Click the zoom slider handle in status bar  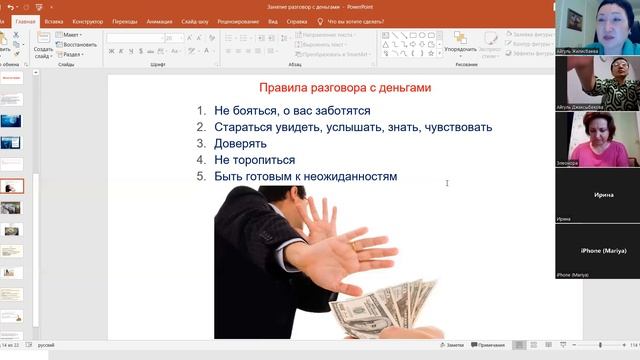click(x=600, y=345)
